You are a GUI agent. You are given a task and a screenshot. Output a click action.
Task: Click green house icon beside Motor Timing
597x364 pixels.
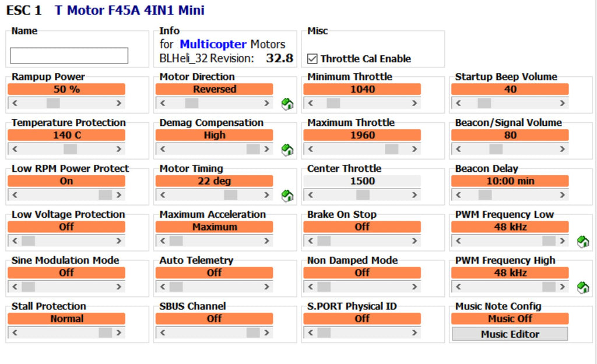(x=287, y=196)
